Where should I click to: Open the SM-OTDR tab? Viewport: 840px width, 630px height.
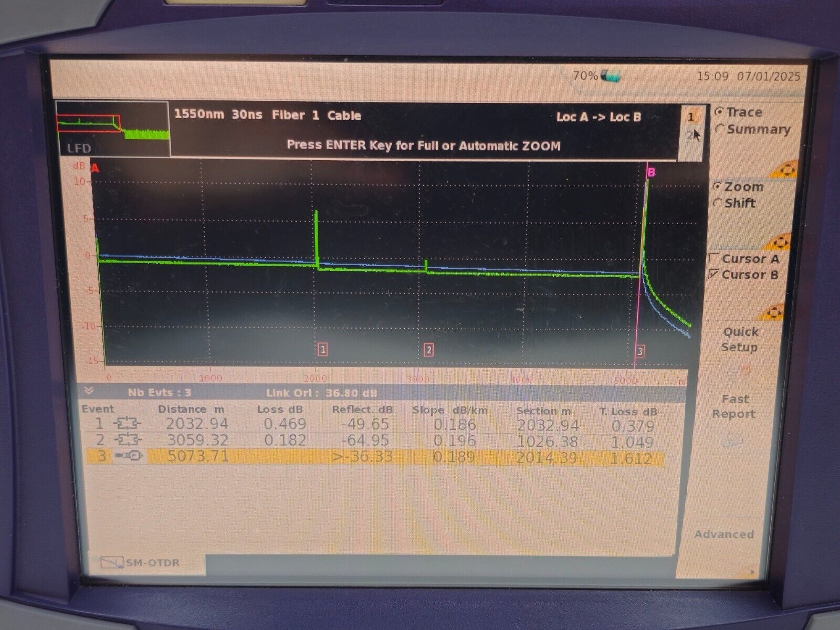pos(144,563)
